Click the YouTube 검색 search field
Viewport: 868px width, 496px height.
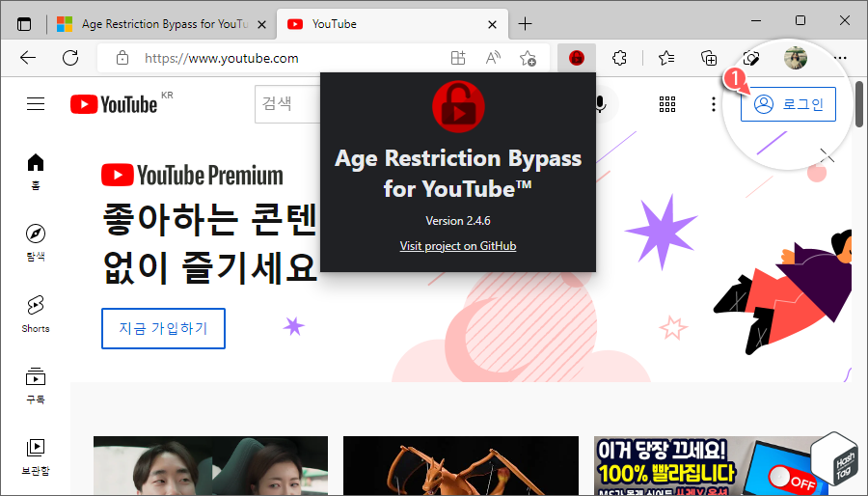(x=287, y=103)
